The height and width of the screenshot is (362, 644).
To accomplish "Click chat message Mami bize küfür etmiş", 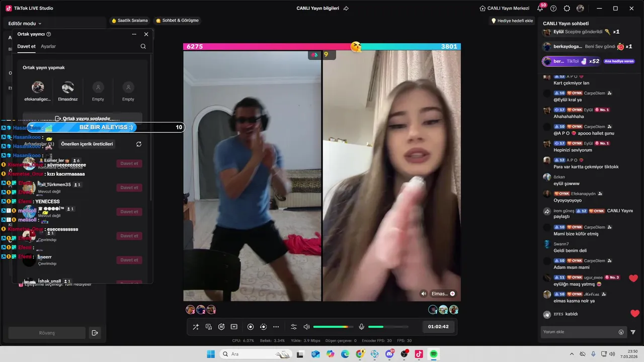I will point(576,234).
